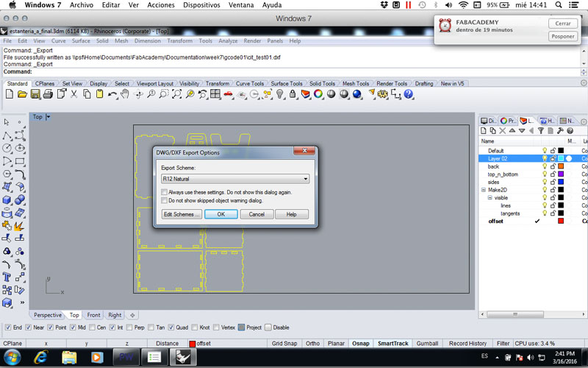The image size is (588, 368).
Task: Toggle the Vertex osnap checkbox
Action: 216,328
